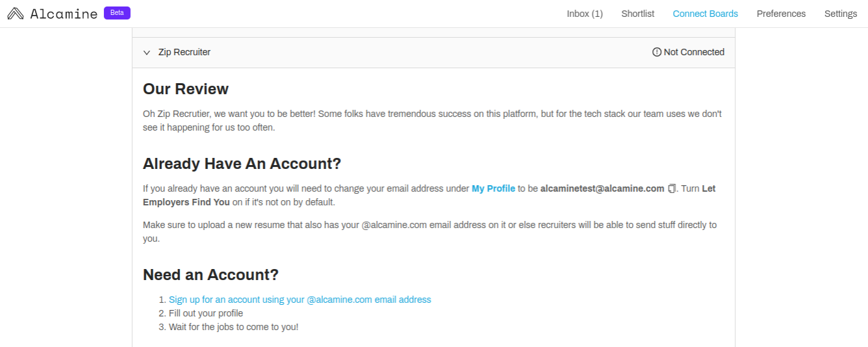868x347 pixels.
Task: Click the bold alcaminetest@alcamine.com text
Action: 602,188
